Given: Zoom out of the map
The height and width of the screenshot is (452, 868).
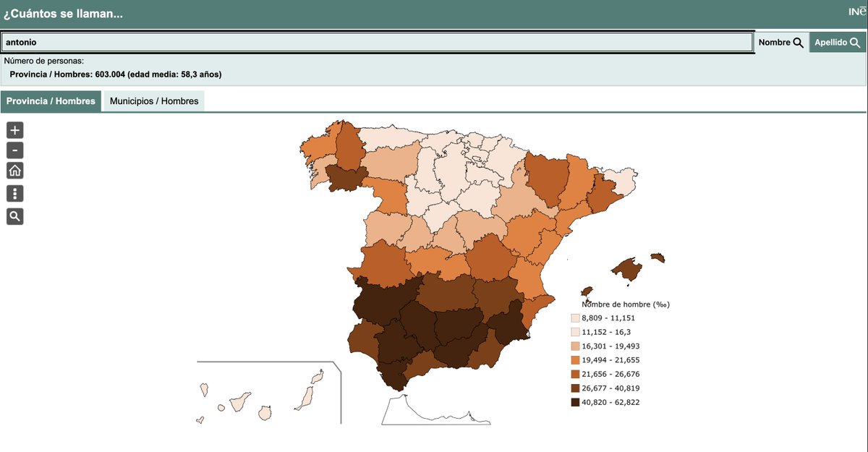Looking at the screenshot, I should (15, 150).
